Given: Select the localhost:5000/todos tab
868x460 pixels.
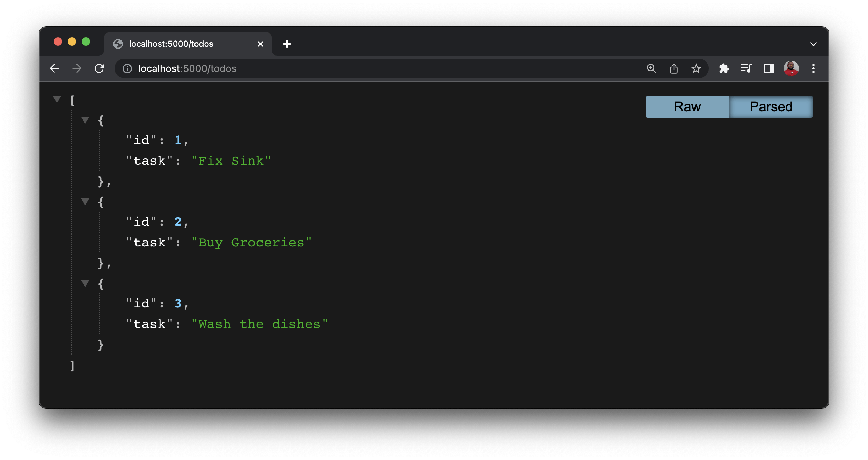Looking at the screenshot, I should tap(171, 44).
